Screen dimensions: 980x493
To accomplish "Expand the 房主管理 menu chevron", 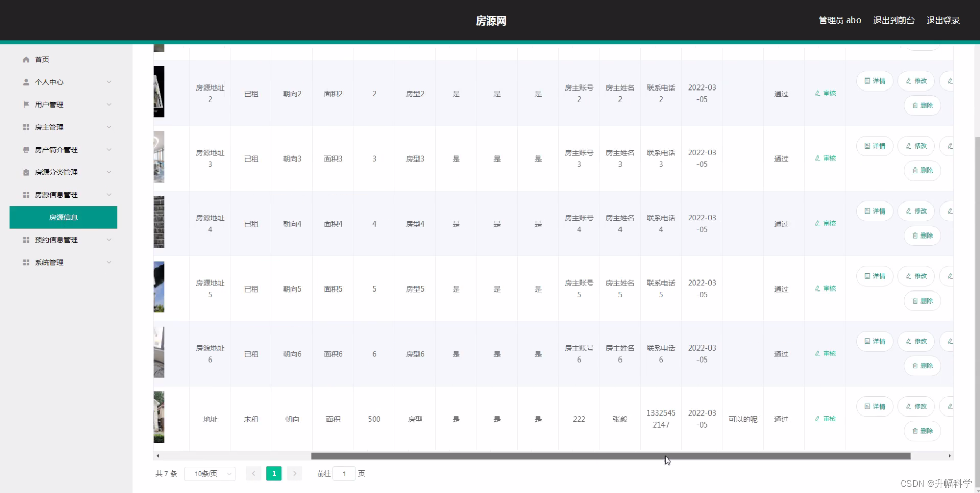I will click(x=109, y=127).
